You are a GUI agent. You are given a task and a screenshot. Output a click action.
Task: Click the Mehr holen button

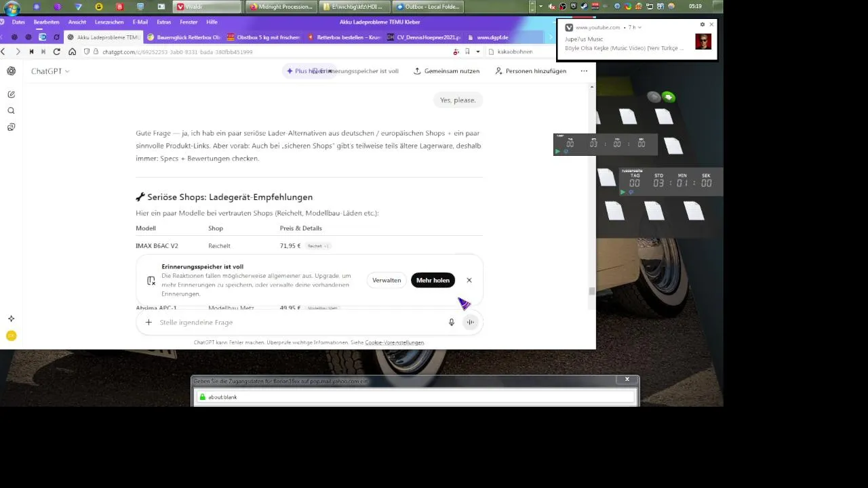coord(433,280)
